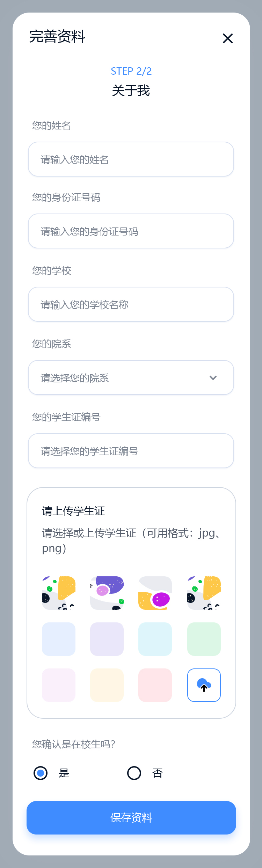This screenshot has height=868, width=262.
Task: Pick the pale lilac pink swatch
Action: (59, 685)
